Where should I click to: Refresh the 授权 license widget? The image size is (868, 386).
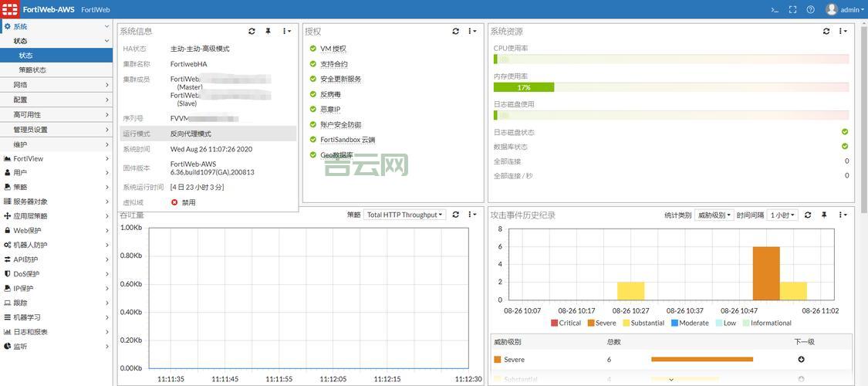455,32
